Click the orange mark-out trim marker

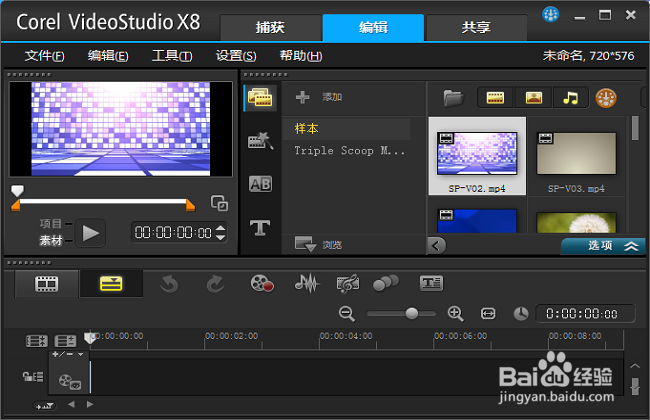click(191, 205)
